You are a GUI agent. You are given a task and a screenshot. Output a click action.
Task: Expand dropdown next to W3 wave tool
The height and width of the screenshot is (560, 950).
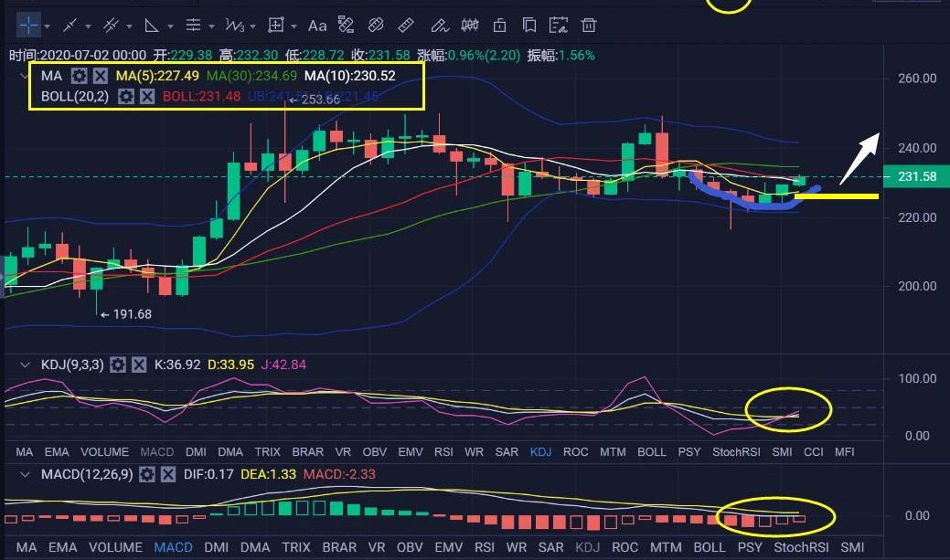pyautogui.click(x=253, y=26)
